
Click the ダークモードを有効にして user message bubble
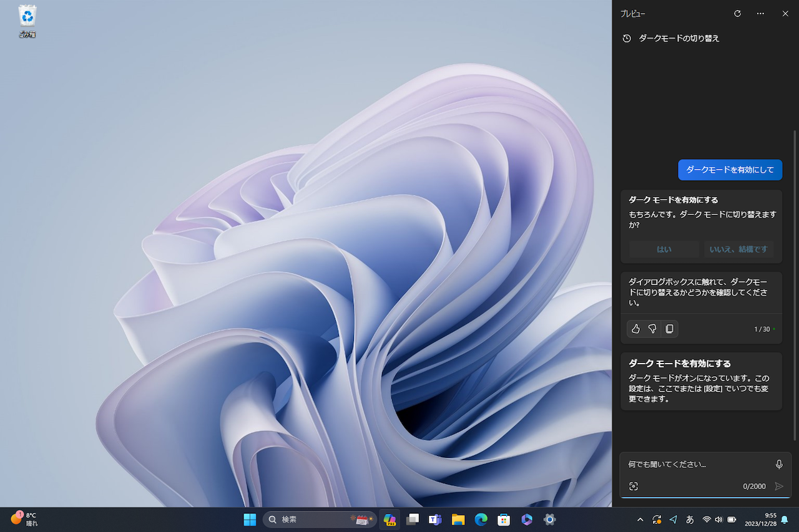(x=730, y=170)
